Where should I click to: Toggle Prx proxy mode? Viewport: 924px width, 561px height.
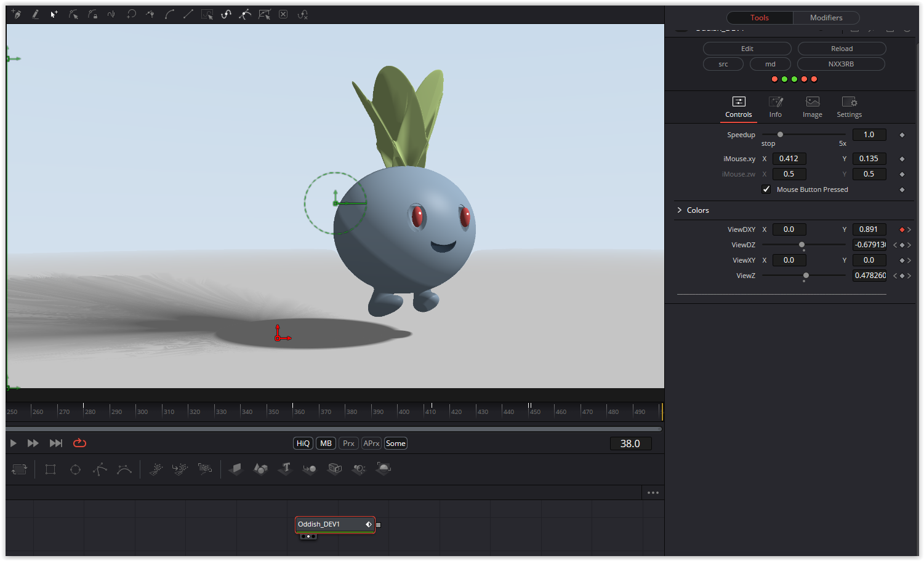tap(349, 444)
